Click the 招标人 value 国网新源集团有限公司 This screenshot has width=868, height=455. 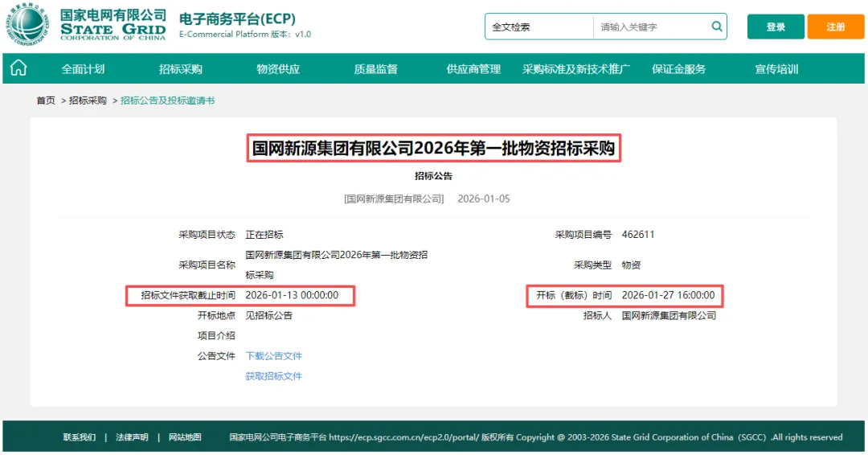tap(669, 315)
